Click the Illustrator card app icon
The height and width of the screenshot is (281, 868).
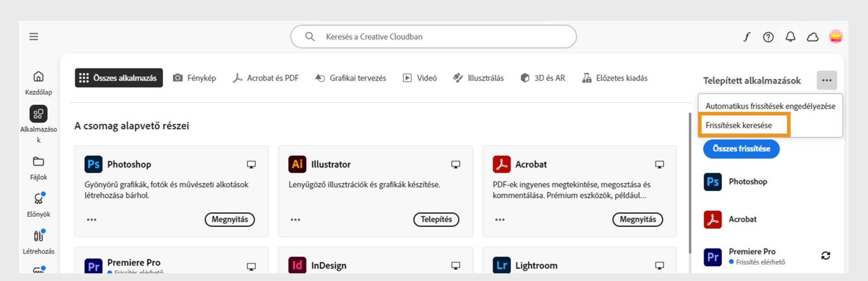pyautogui.click(x=297, y=164)
